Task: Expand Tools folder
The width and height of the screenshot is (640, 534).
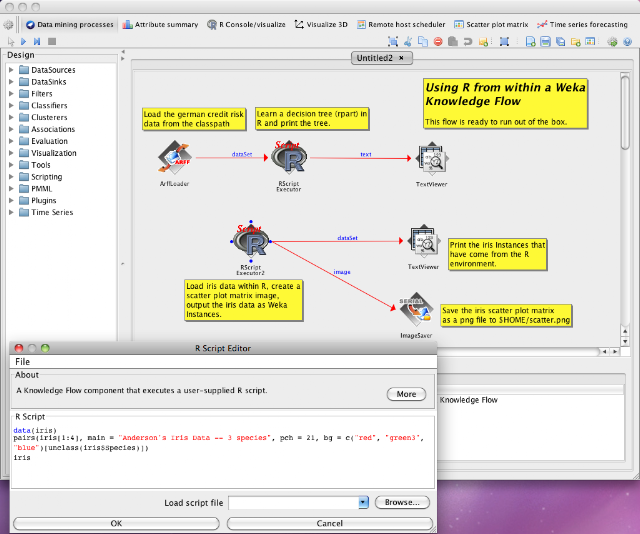Action: click(x=11, y=165)
